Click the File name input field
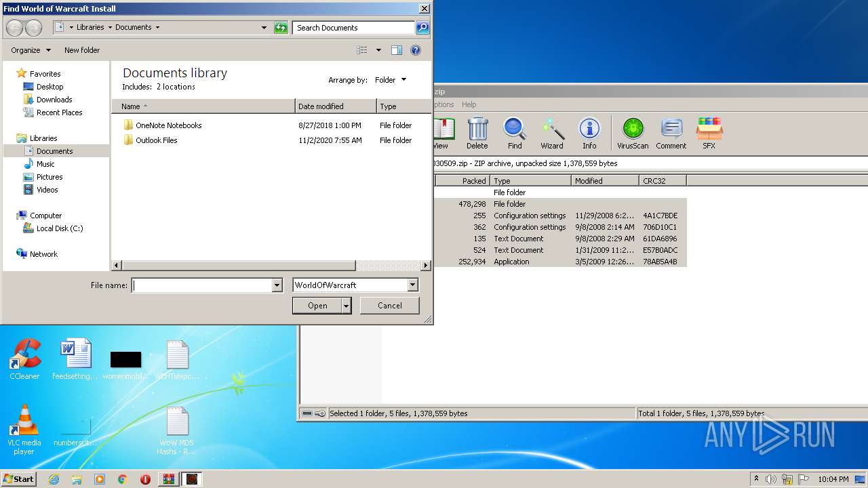 point(201,285)
